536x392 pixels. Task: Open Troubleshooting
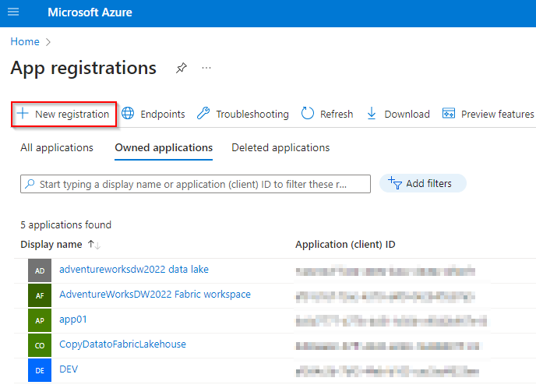243,114
